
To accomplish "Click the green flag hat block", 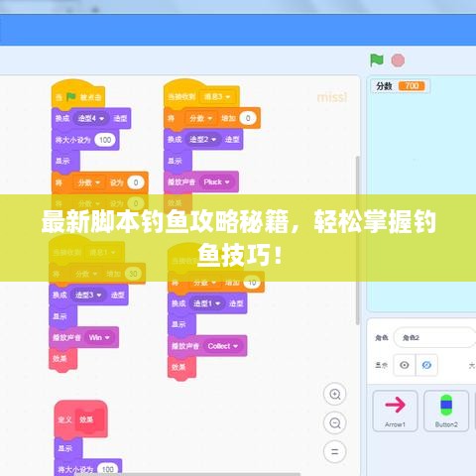I will [x=78, y=94].
